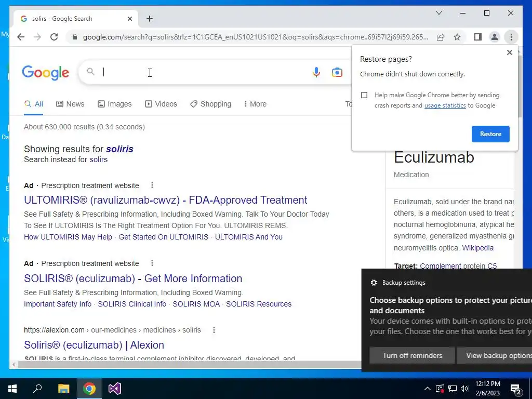532x399 pixels.
Task: Click Turn off reminders button
Action: coord(412,355)
